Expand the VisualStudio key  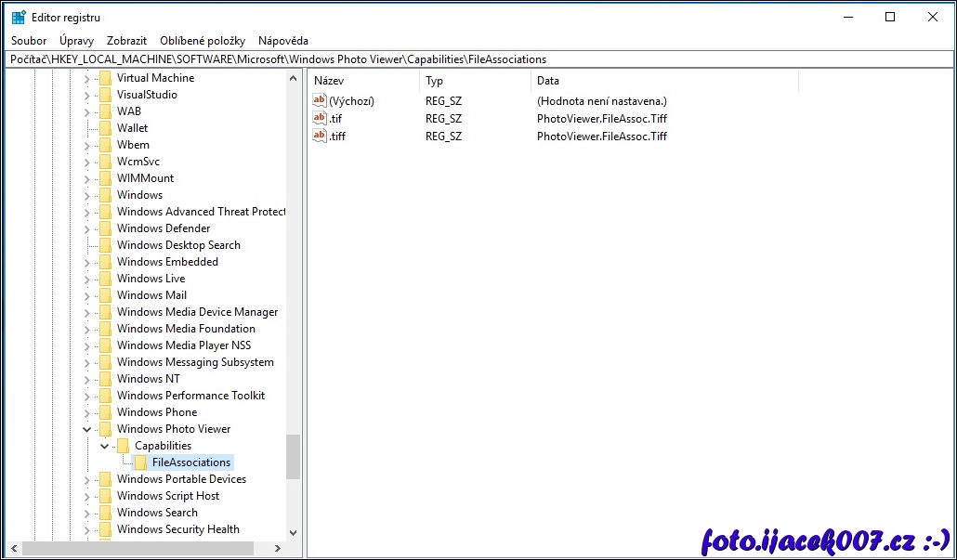click(x=87, y=95)
